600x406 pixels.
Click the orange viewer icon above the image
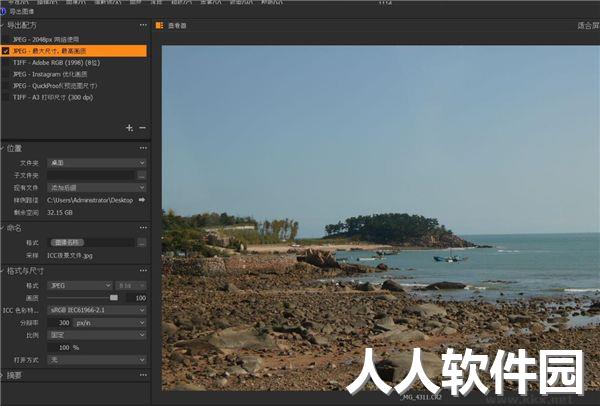click(x=160, y=26)
